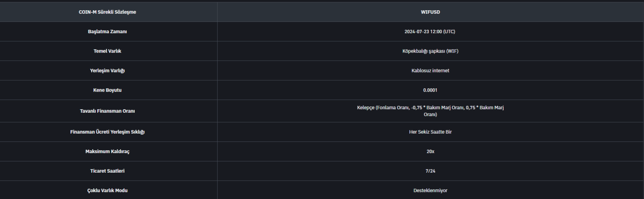Click the Temel Varlık label

107,51
